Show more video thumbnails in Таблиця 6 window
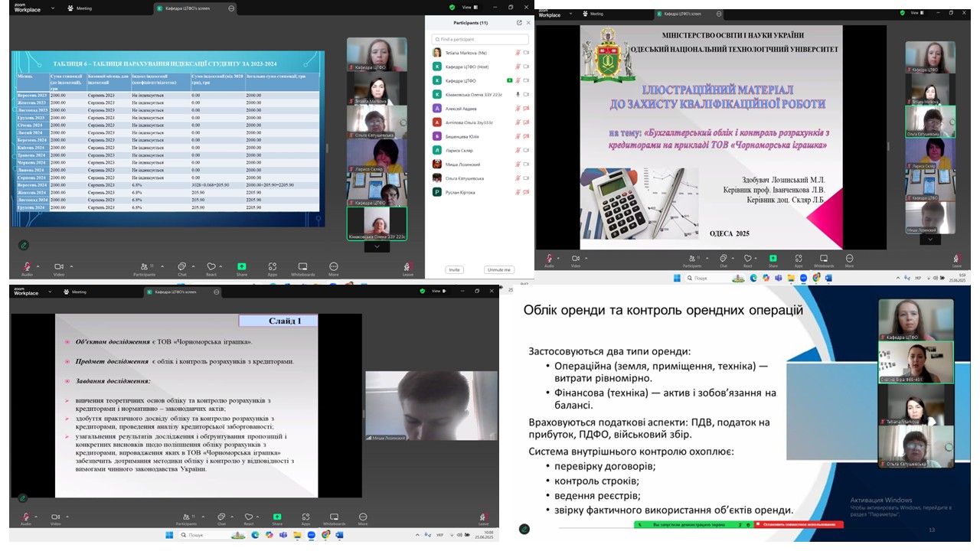Viewport: 980px width, 551px height. coord(377,246)
